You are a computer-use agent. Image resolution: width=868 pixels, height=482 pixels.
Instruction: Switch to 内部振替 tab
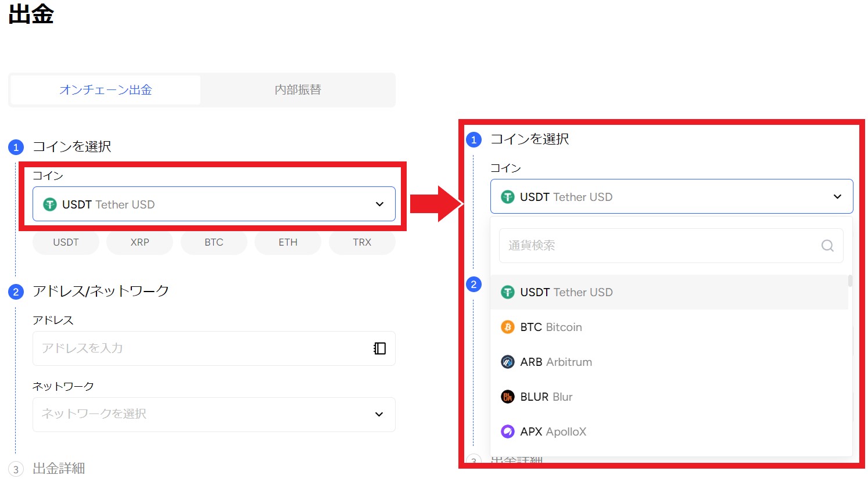297,90
